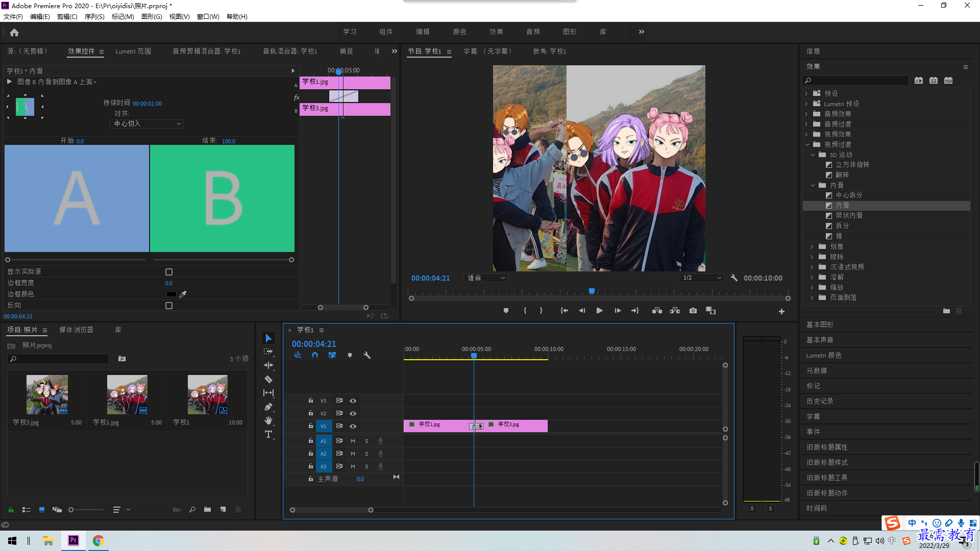Toggle lock on track V1
Image resolution: width=980 pixels, height=551 pixels.
point(310,425)
